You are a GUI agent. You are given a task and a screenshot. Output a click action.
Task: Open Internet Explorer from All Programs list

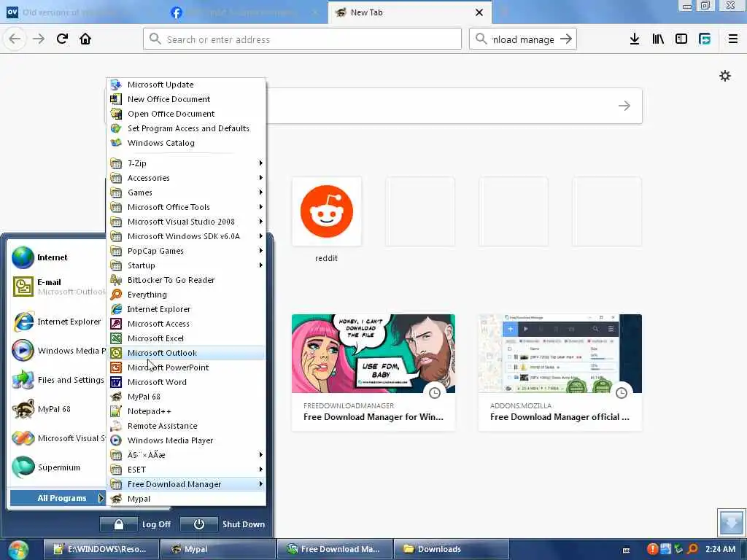click(186, 309)
